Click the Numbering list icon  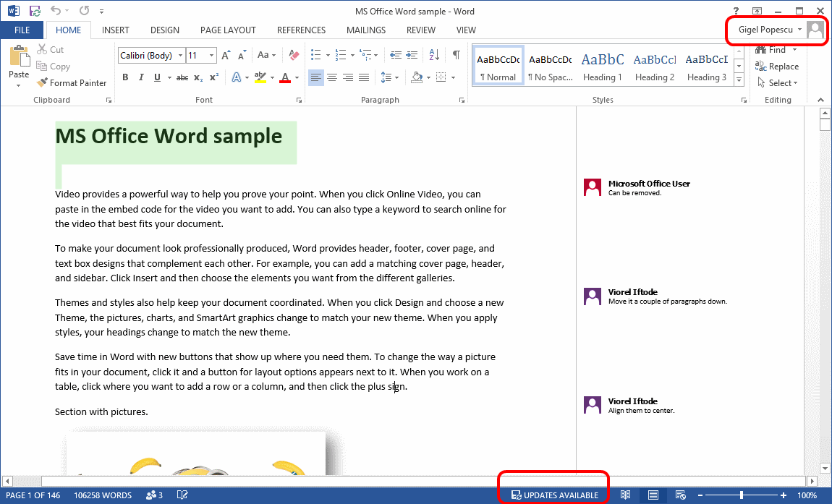[x=341, y=55]
